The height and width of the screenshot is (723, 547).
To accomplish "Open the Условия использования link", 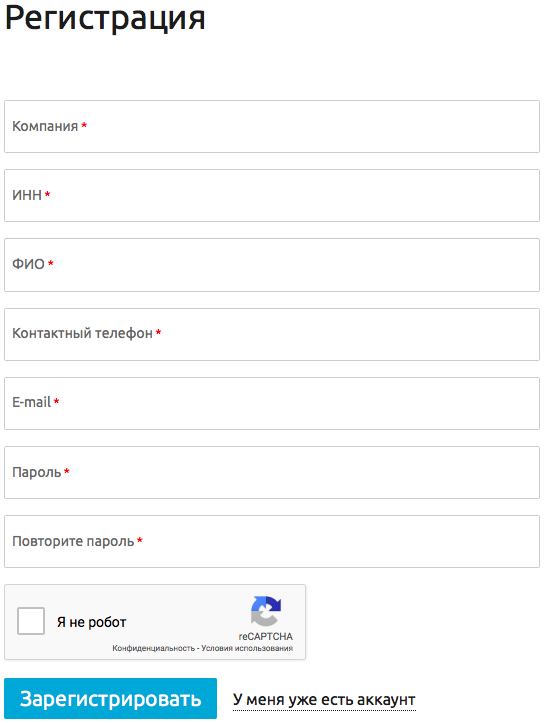I will [x=247, y=648].
